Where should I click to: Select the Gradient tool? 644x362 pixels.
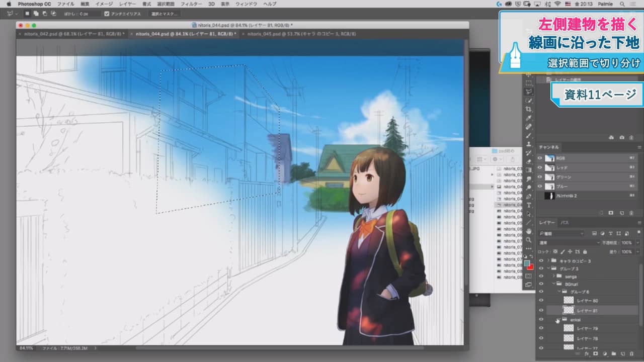pos(529,170)
